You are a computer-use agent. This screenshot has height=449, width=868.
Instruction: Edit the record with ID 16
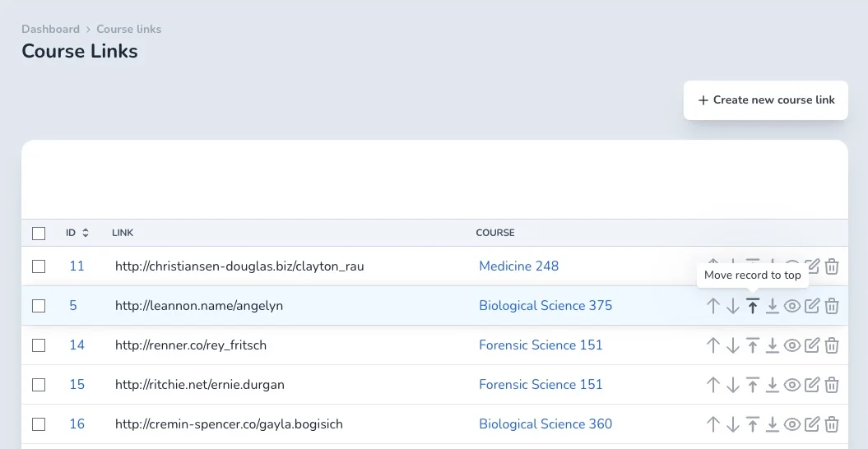tap(811, 424)
